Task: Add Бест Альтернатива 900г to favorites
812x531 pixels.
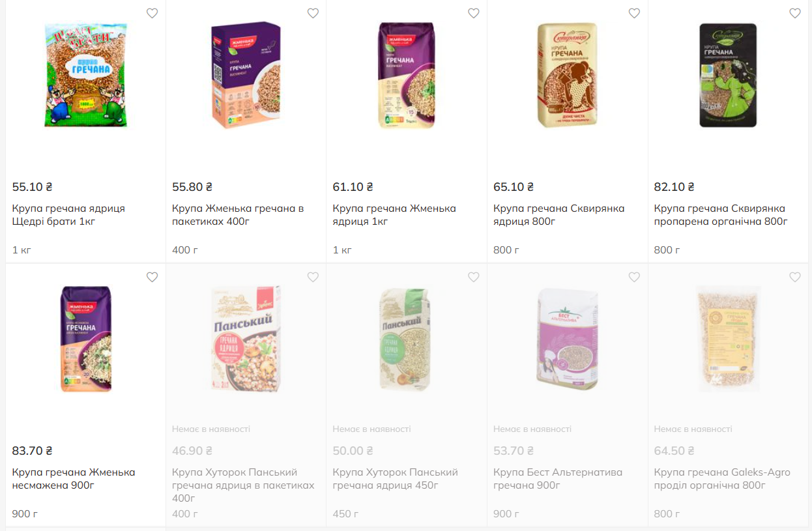Action: click(x=634, y=277)
